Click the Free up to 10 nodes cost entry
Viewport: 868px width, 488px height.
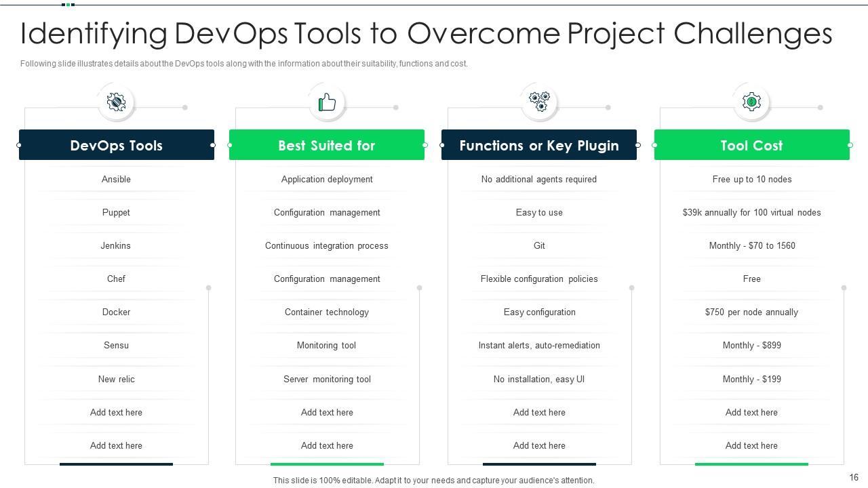point(751,179)
